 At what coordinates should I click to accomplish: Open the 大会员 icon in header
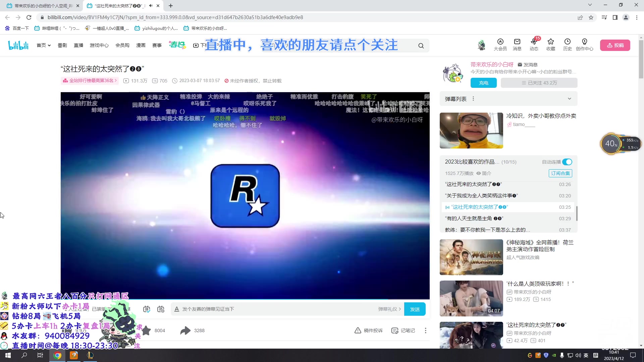point(500,45)
